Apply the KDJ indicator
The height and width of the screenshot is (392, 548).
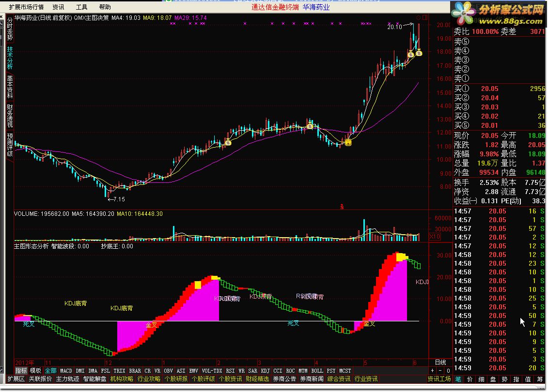pyautogui.click(x=266, y=371)
